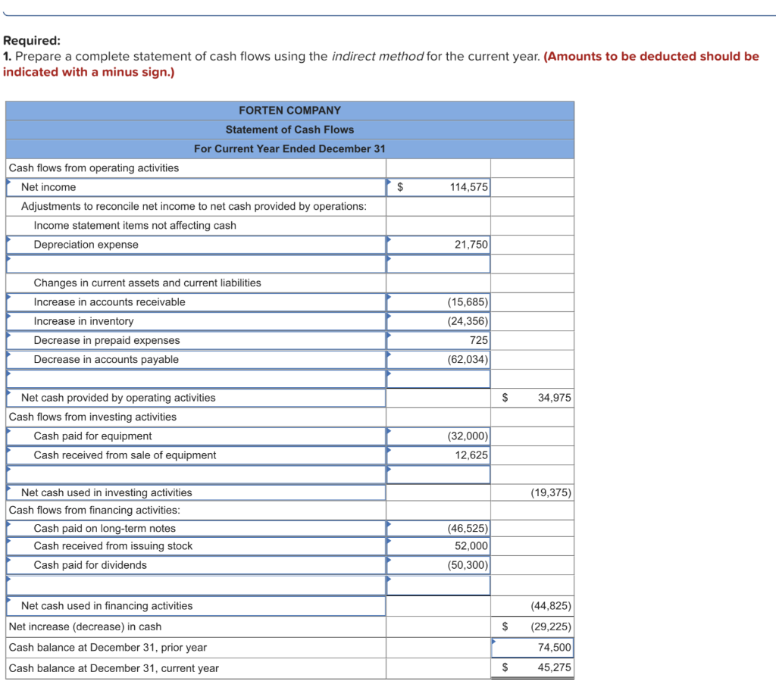Click the empty label row below Depreciation expense
The height and width of the screenshot is (700, 776).
(197, 263)
